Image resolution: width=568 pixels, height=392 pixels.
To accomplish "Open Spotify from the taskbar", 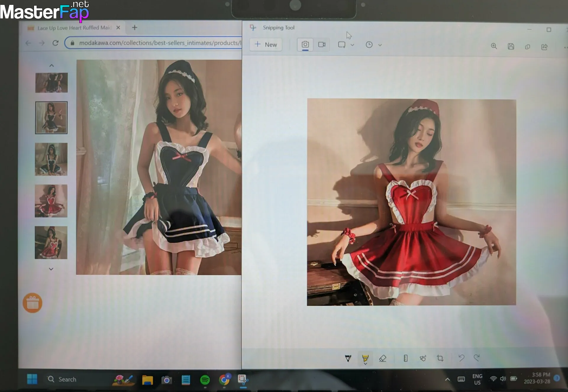I will click(205, 380).
